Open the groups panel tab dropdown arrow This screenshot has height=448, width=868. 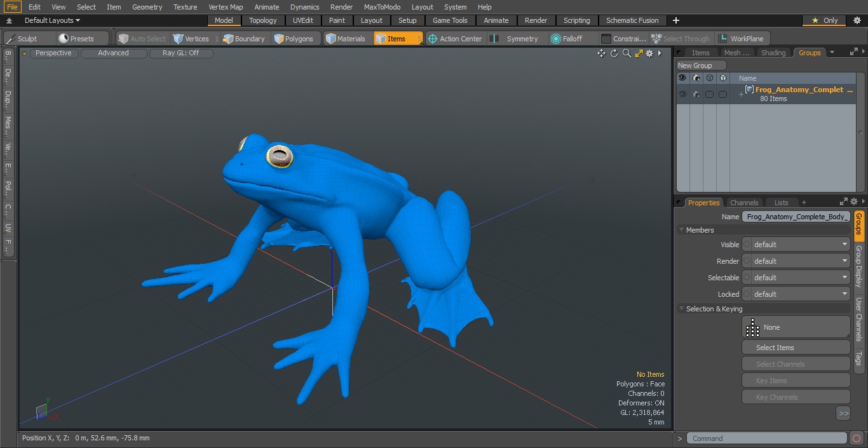832,53
